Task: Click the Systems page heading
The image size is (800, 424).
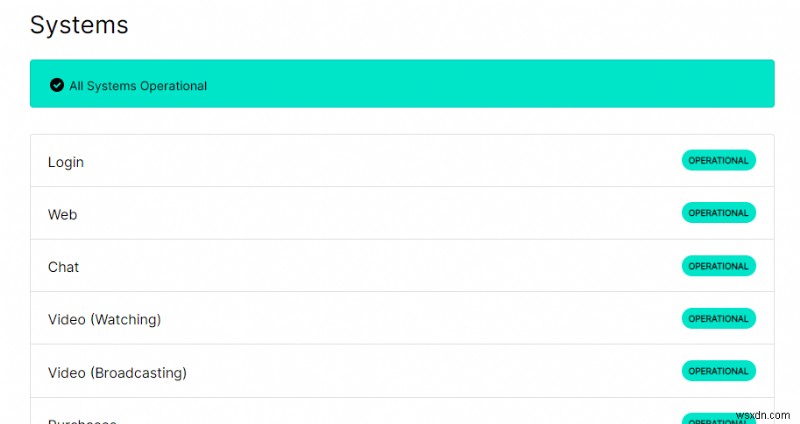Action: [x=79, y=25]
